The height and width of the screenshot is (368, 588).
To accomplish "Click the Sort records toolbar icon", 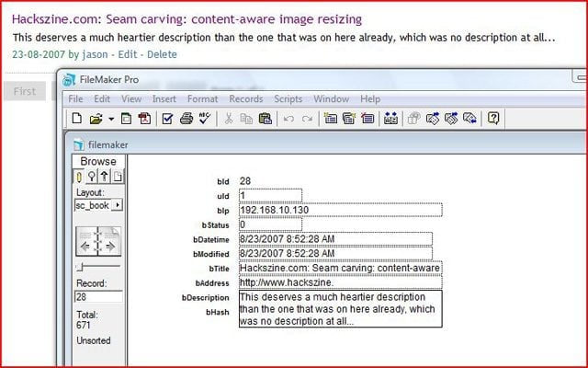I will pos(390,119).
